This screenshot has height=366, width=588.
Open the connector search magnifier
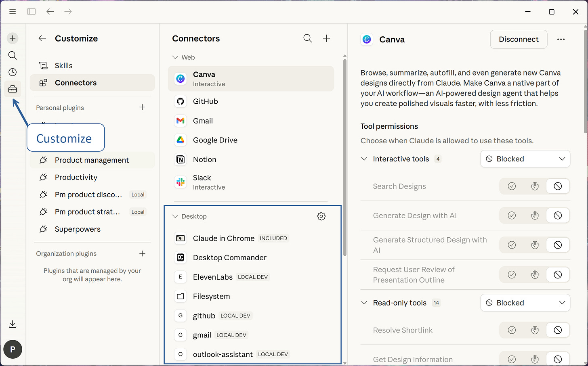[307, 38]
